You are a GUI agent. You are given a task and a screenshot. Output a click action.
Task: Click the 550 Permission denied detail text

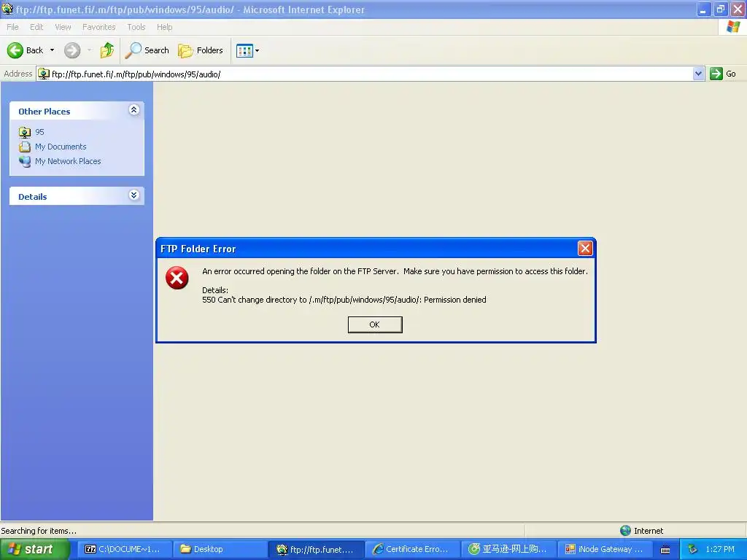(x=344, y=300)
